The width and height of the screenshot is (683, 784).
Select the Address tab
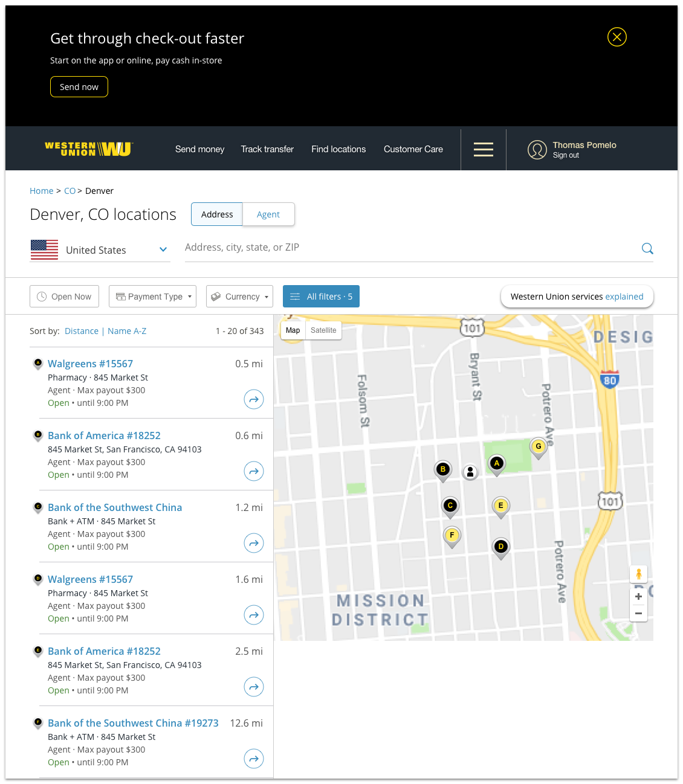[x=217, y=214]
